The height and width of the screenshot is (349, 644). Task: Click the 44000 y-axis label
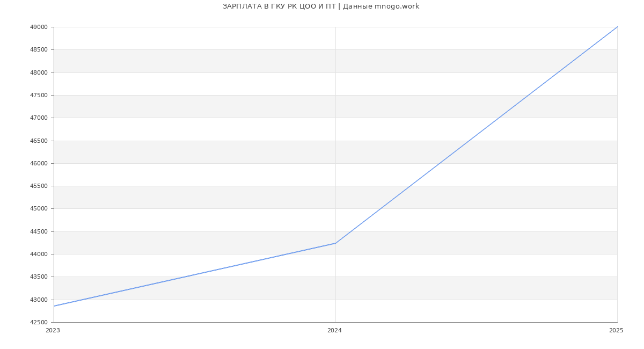(39, 255)
